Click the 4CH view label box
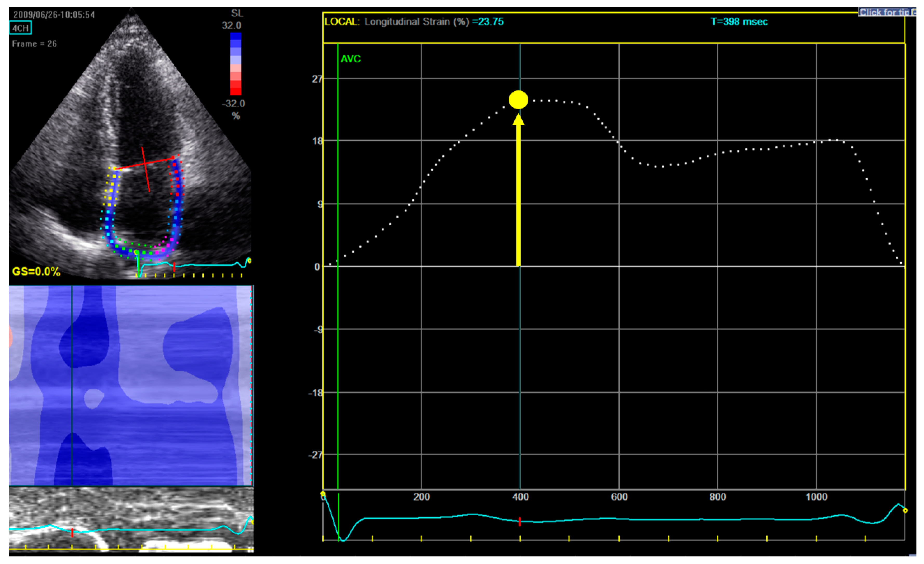 pos(20,28)
